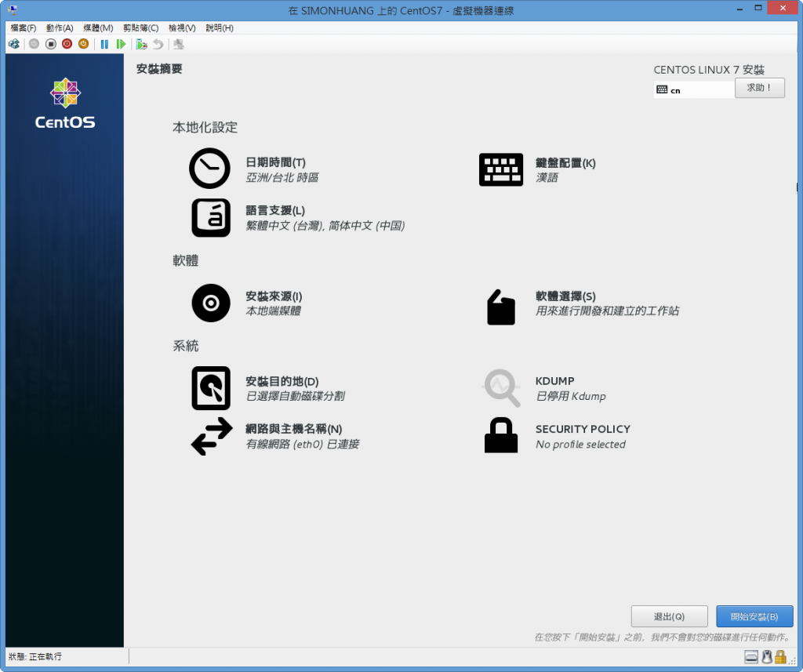Click the status text 狀態: 正在執行
The height and width of the screenshot is (672, 803).
click(35, 656)
